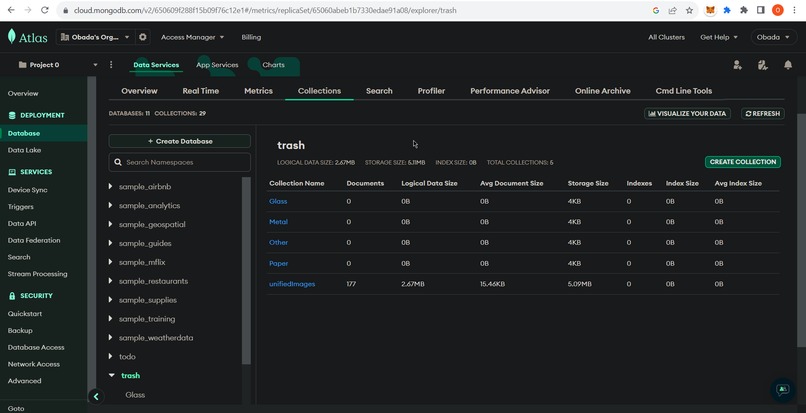Click All Clusters link
Screen dimensions: 806x413
(666, 37)
